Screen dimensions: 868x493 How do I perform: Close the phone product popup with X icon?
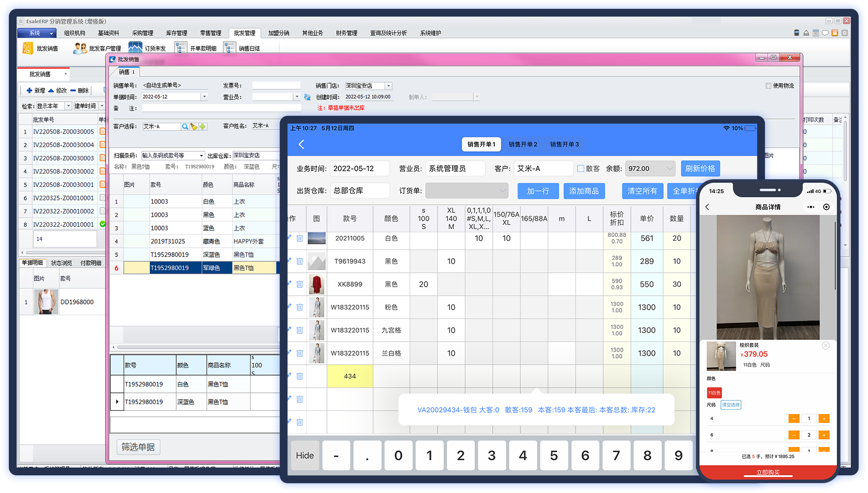pyautogui.click(x=825, y=345)
